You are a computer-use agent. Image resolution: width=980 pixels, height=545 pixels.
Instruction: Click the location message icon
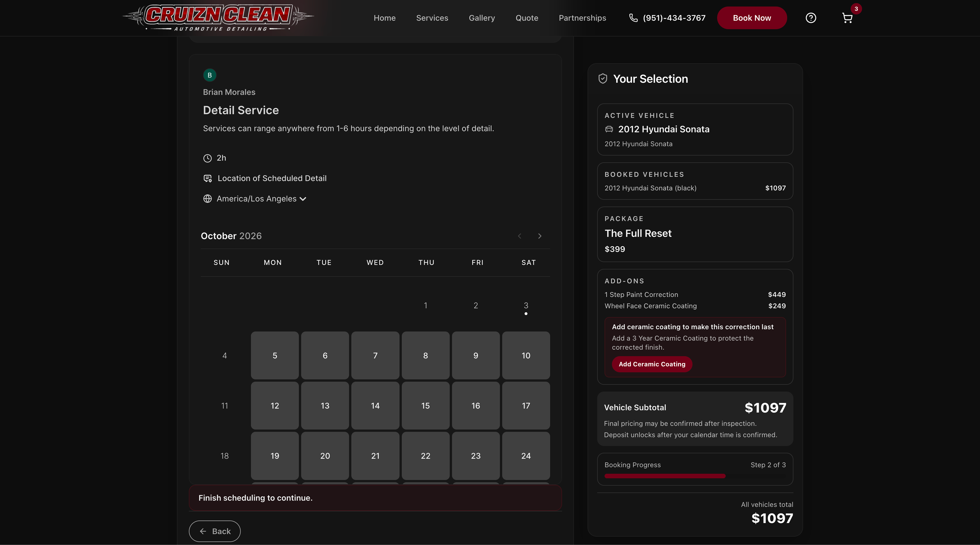tap(208, 178)
